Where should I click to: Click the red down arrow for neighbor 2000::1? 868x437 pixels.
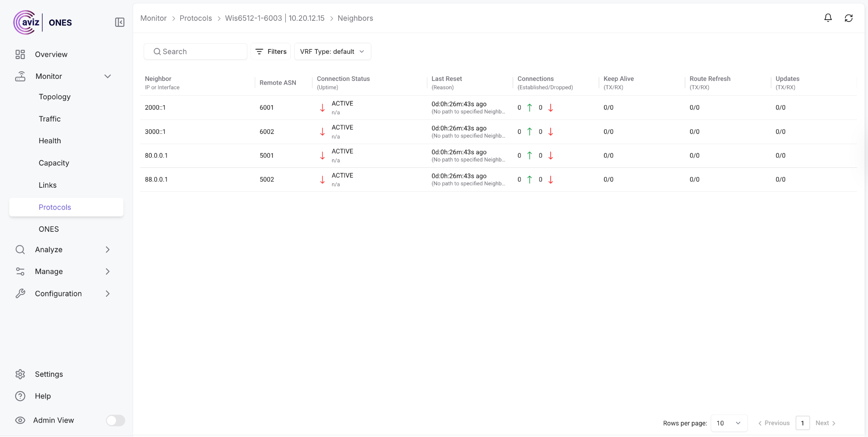(323, 108)
